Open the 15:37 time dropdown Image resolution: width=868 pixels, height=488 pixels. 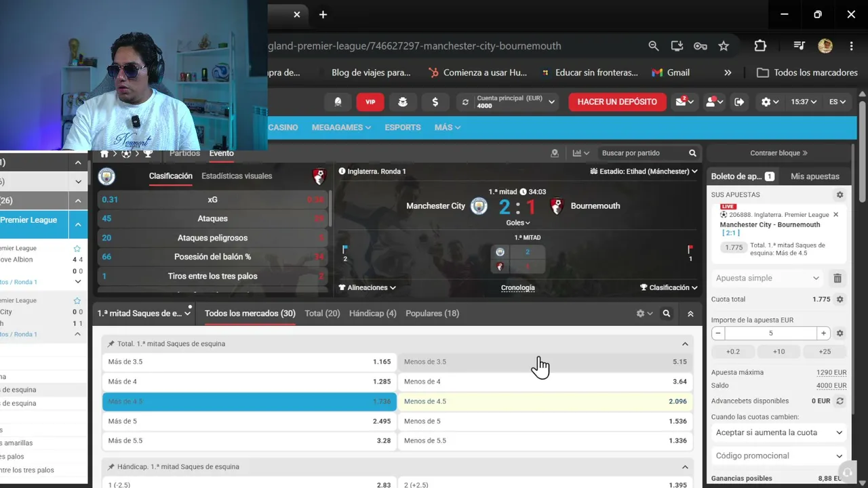(x=804, y=102)
